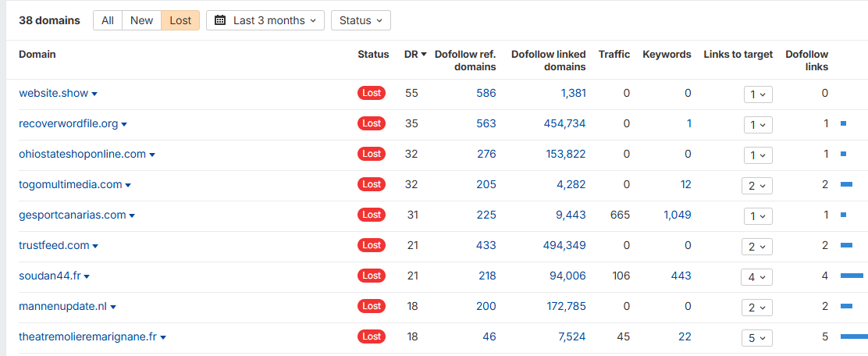Image resolution: width=868 pixels, height=356 pixels.
Task: Sort by Dofollow ref. domains column
Action: tap(465, 60)
